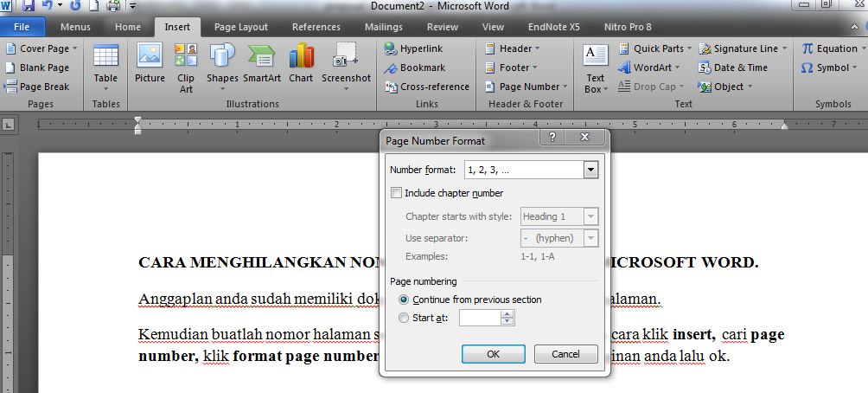This screenshot has width=868, height=393.
Task: Customize Quick Access Toolbar dropdown
Action: [132, 7]
